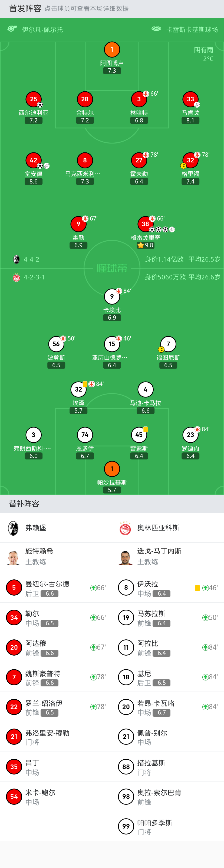224x868 pixels.
Task: Open the 奥林匹亚科斯 team header
Action: 168,528
